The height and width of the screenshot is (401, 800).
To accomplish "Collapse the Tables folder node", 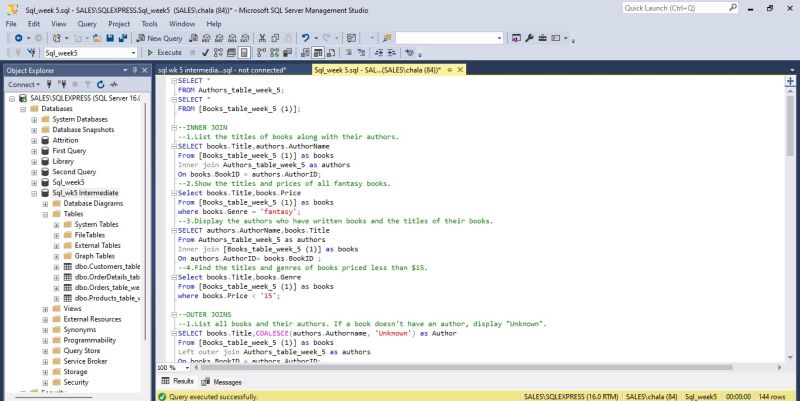I will 46,214.
